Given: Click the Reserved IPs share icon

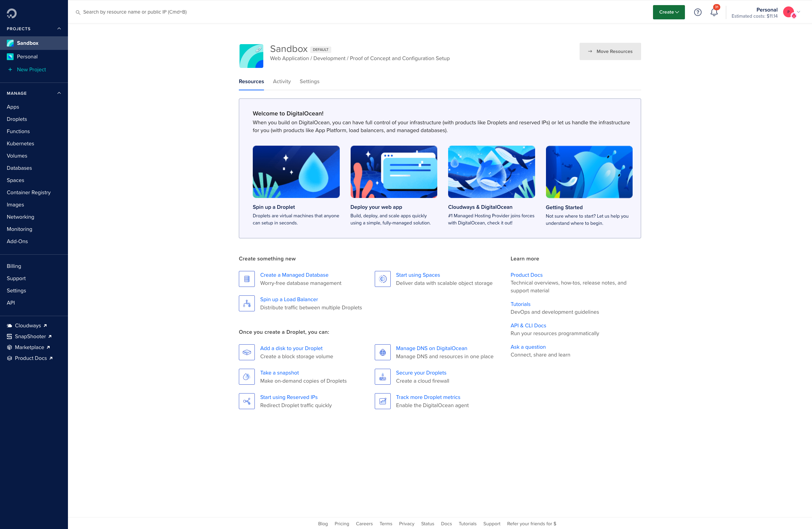Looking at the screenshot, I should point(247,401).
